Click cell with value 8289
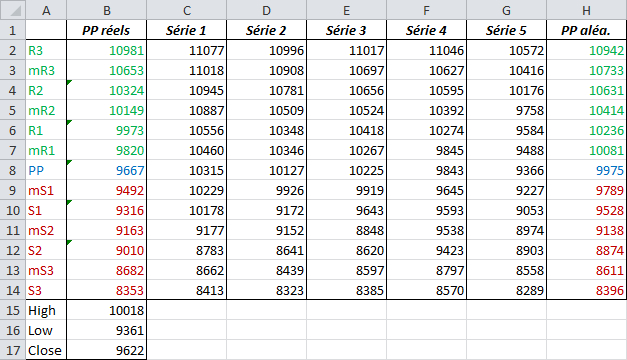 tap(506, 290)
